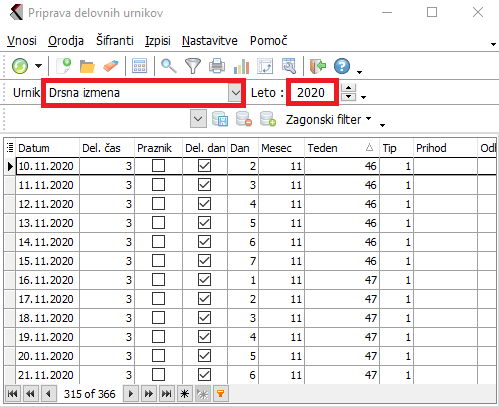Toggle Praznik checkbox for 10.11.2020
Viewport: 499px width, 407px height.
coord(158,166)
